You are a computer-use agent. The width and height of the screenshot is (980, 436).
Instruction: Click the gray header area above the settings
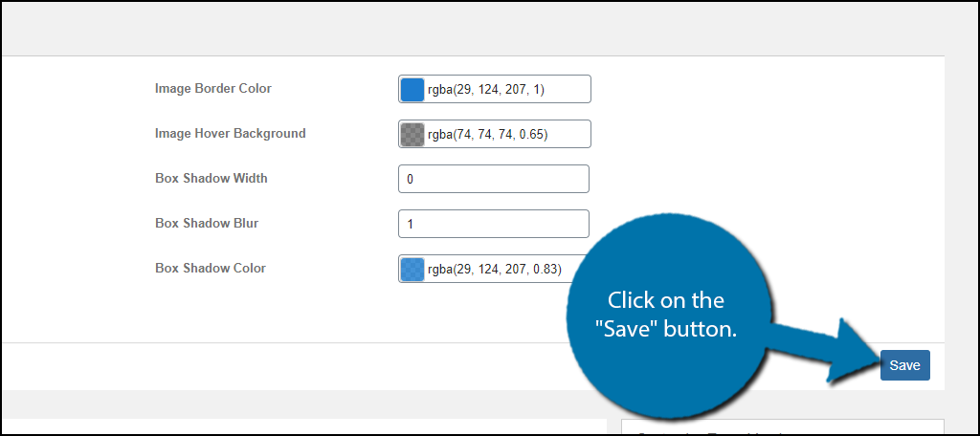coord(479,29)
